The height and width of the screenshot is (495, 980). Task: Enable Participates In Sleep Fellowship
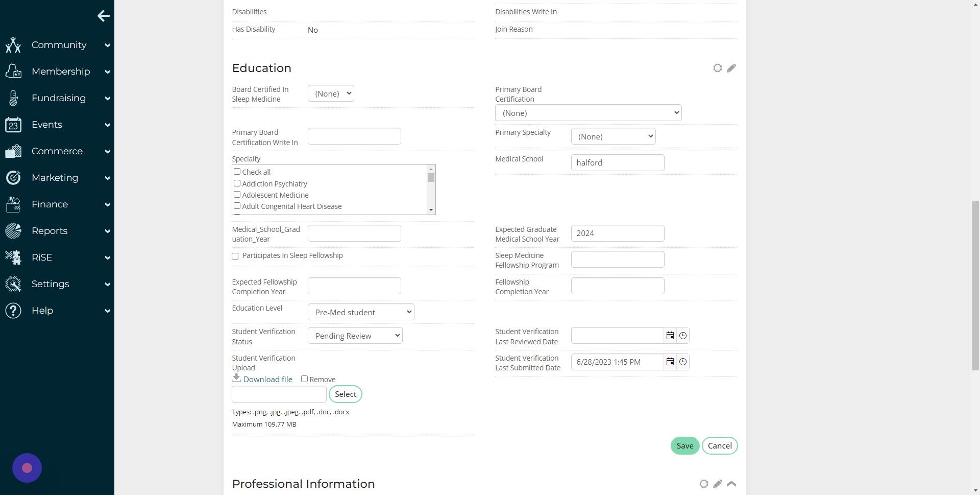coord(235,256)
